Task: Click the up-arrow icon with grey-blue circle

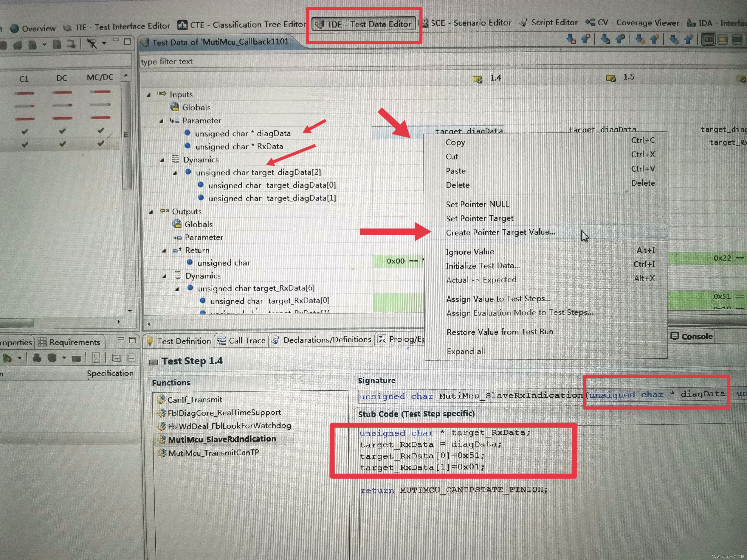Action: point(689,40)
